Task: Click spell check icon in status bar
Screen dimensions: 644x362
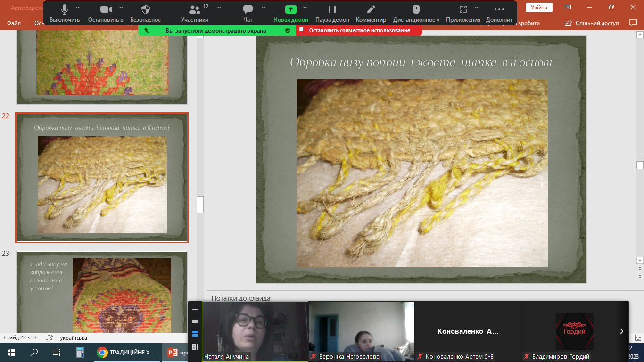Action: pos(49,338)
